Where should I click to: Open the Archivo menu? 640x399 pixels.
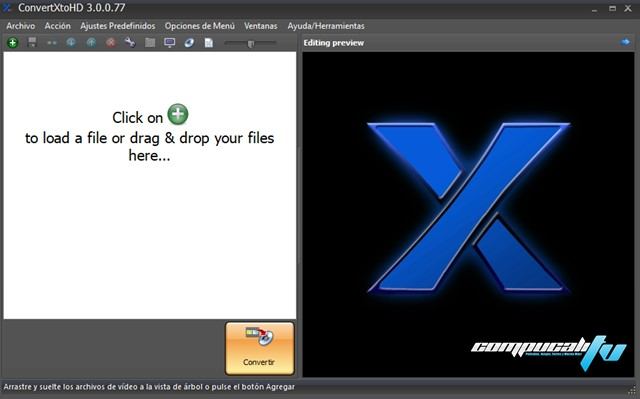point(20,26)
